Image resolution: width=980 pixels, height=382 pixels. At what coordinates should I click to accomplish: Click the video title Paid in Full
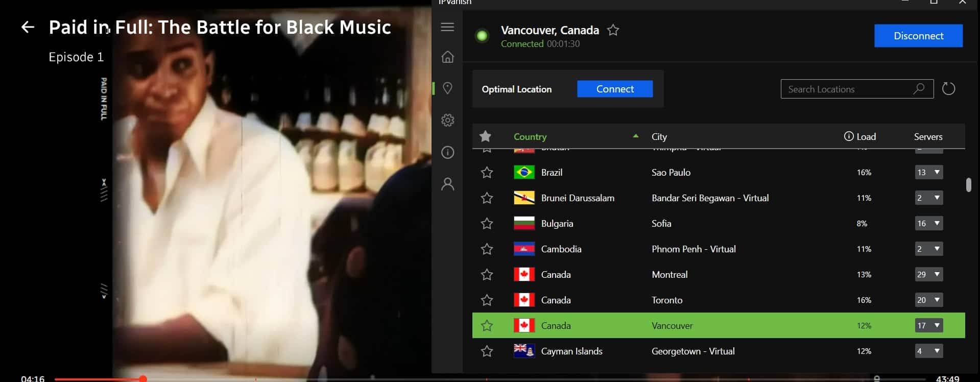(x=220, y=27)
